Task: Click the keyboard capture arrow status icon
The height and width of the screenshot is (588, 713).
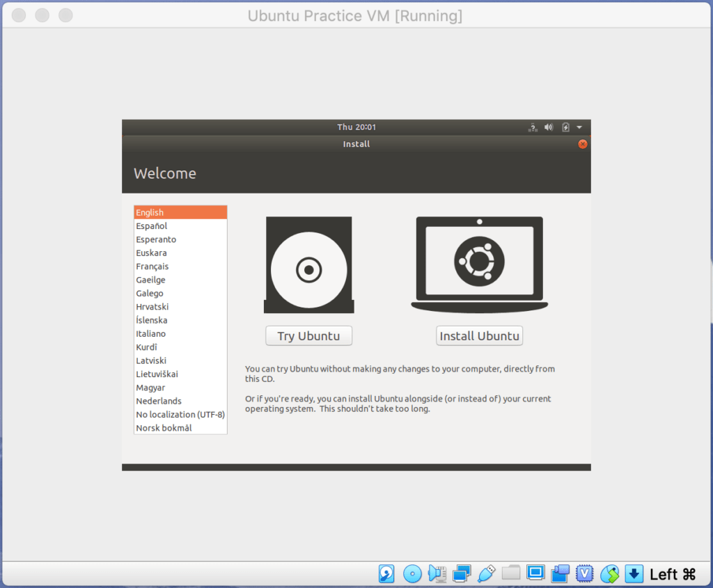Action: click(x=634, y=573)
